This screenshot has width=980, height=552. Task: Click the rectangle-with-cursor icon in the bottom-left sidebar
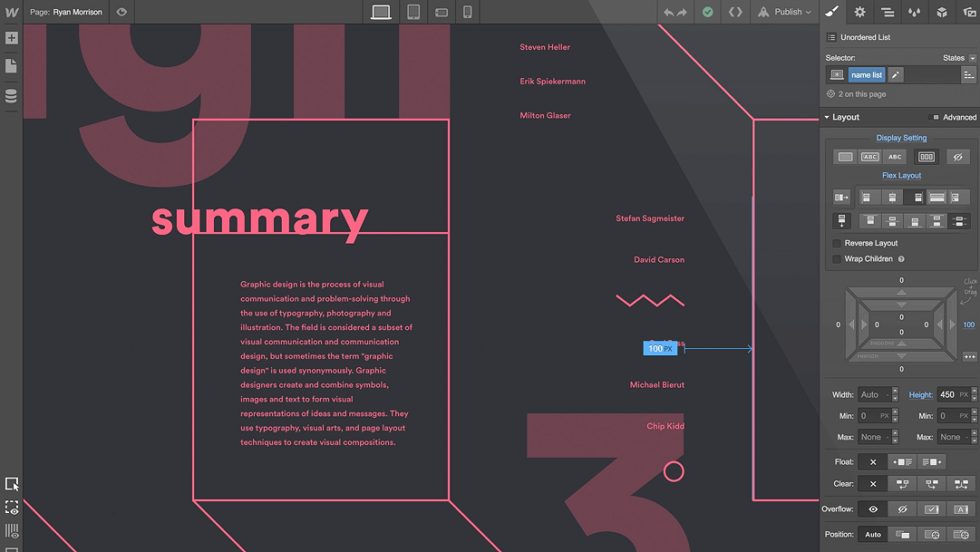tap(11, 484)
